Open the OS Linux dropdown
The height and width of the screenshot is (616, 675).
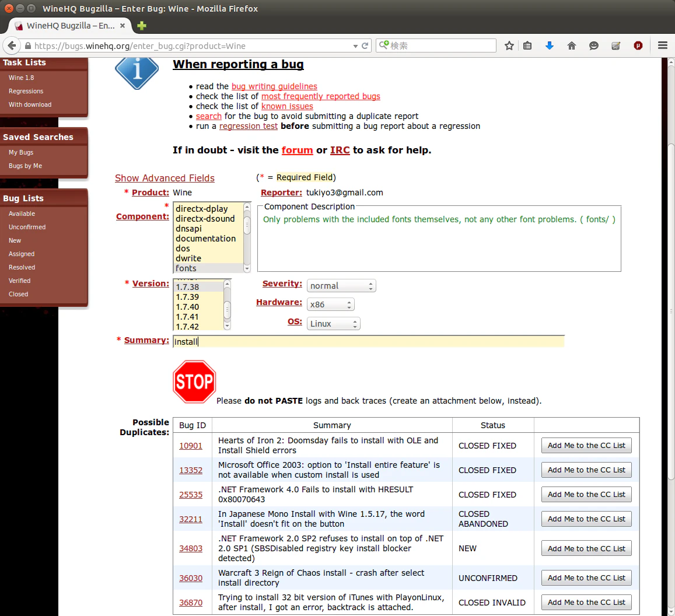click(x=333, y=324)
